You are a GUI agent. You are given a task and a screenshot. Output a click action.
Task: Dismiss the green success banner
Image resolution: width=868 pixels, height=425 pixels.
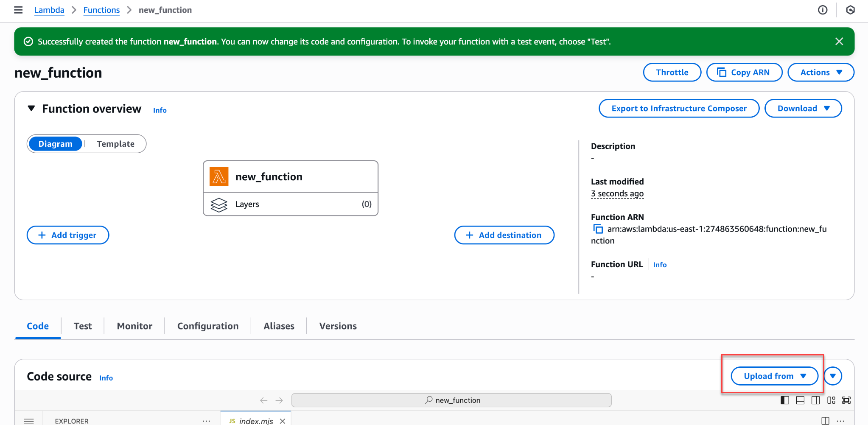point(839,41)
